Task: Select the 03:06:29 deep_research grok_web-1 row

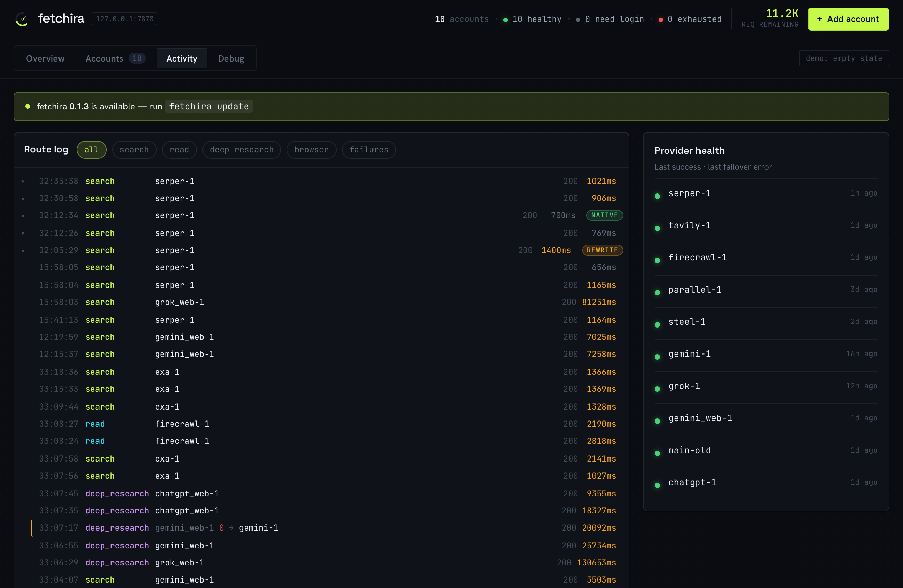Action: pyautogui.click(x=322, y=563)
